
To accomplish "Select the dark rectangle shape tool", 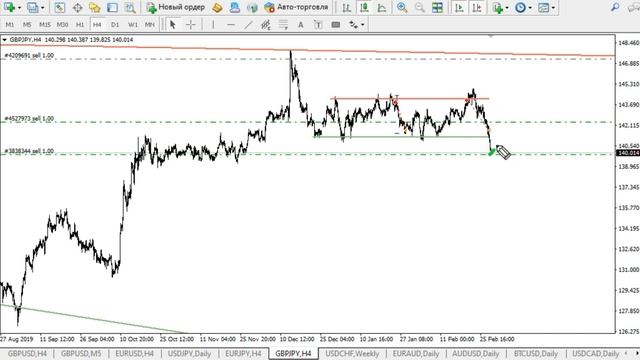I will point(336,25).
